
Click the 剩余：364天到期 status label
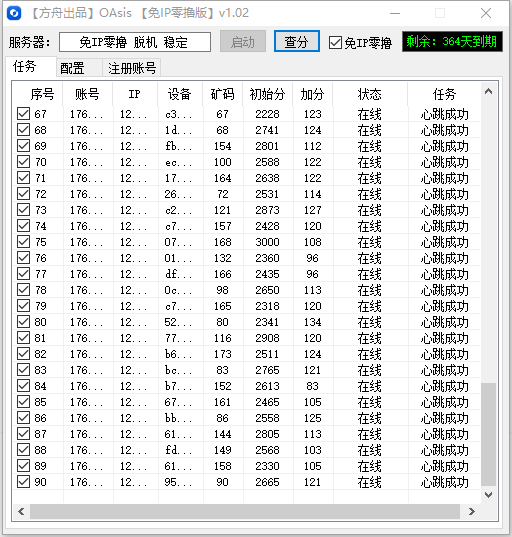click(x=452, y=42)
